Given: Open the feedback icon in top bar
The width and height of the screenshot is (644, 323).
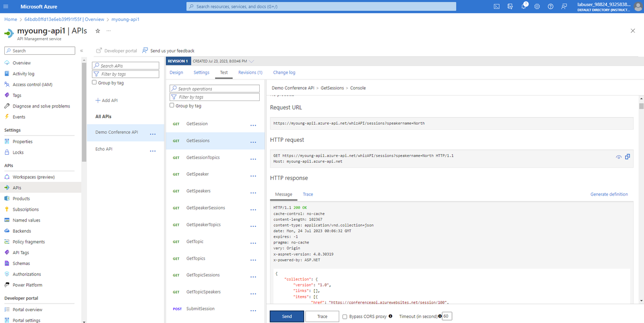Looking at the screenshot, I should (564, 6).
